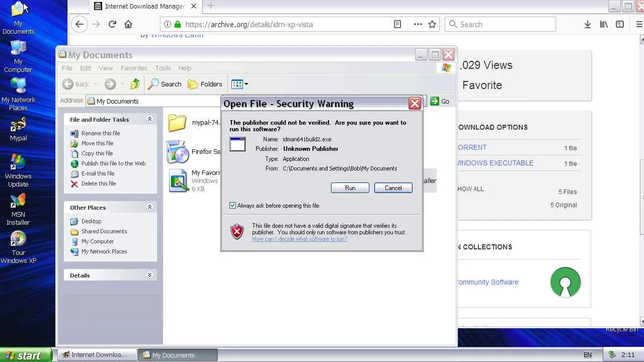This screenshot has width=644, height=362.
Task: Click the Community Software collection logo
Action: click(566, 282)
